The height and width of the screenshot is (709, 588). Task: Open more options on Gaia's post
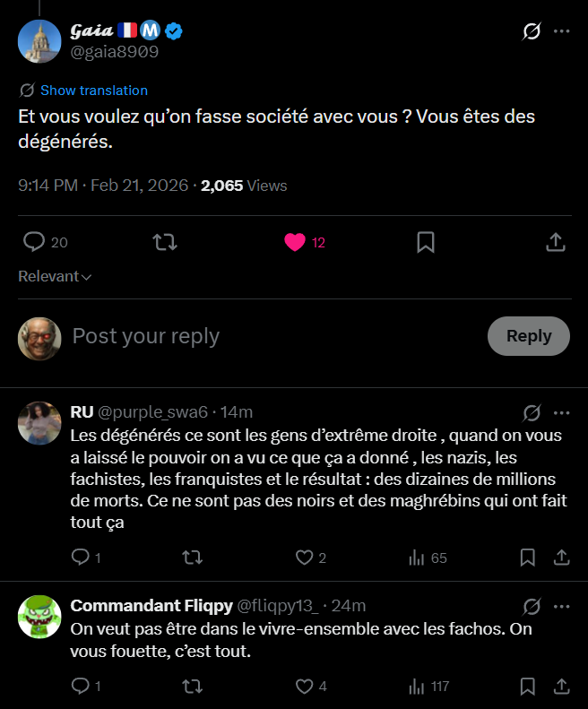click(562, 31)
